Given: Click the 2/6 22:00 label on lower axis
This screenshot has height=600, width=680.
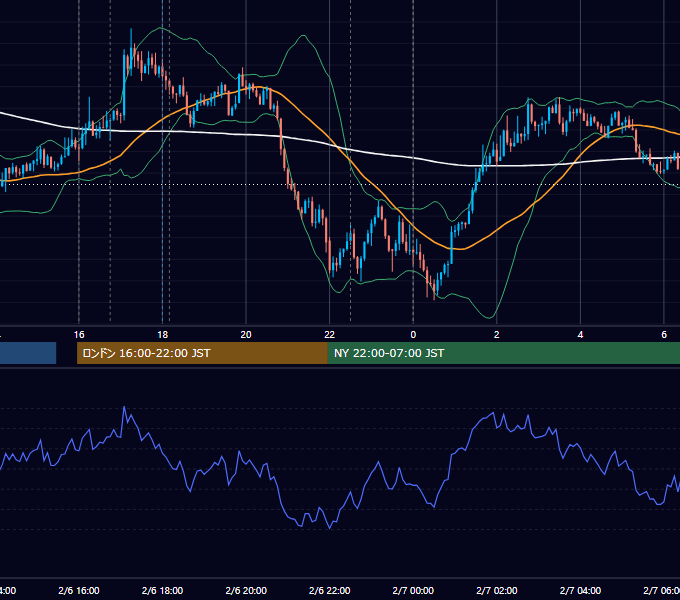Looking at the screenshot, I should [330, 590].
